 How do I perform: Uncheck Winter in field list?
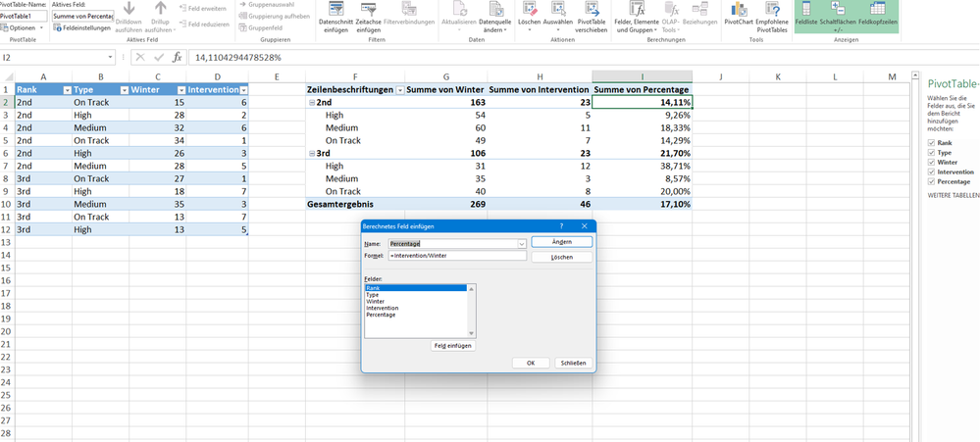(932, 162)
